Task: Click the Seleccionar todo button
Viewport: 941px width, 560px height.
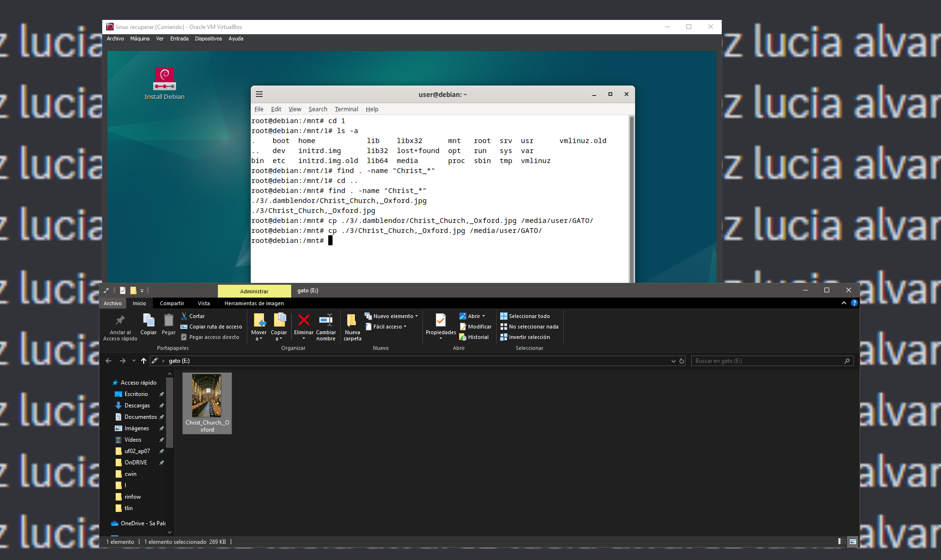Action: [x=525, y=316]
